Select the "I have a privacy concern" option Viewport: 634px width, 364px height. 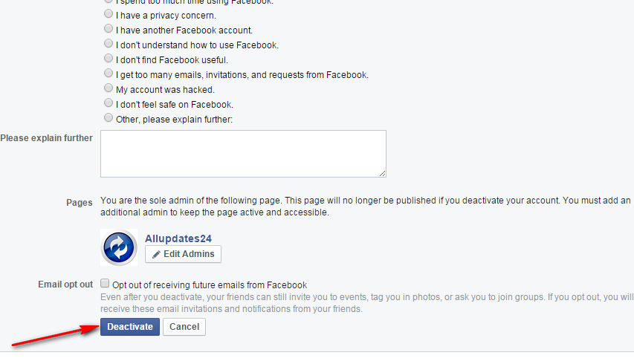coord(109,14)
